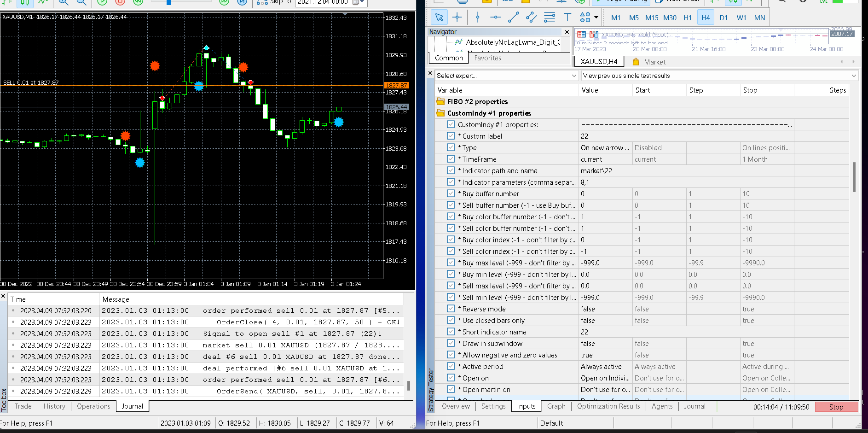The height and width of the screenshot is (433, 868).
Task: Close the Toolbox journal panel
Action: pyautogui.click(x=3, y=296)
